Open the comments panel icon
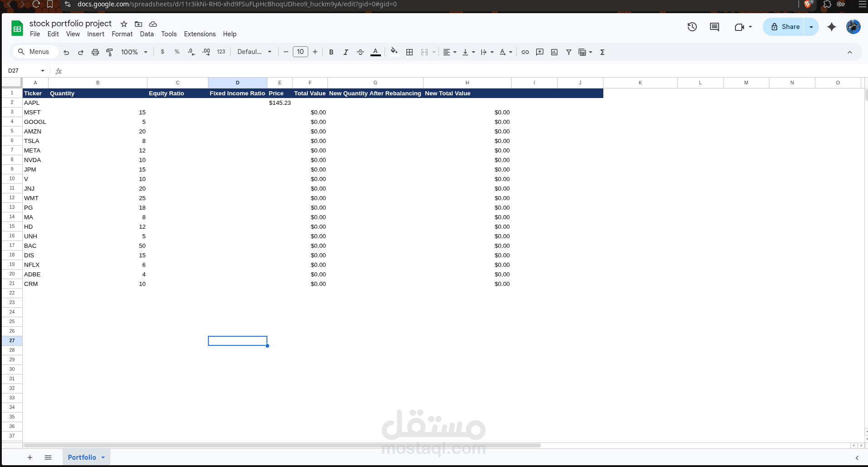868x467 pixels. pyautogui.click(x=715, y=27)
